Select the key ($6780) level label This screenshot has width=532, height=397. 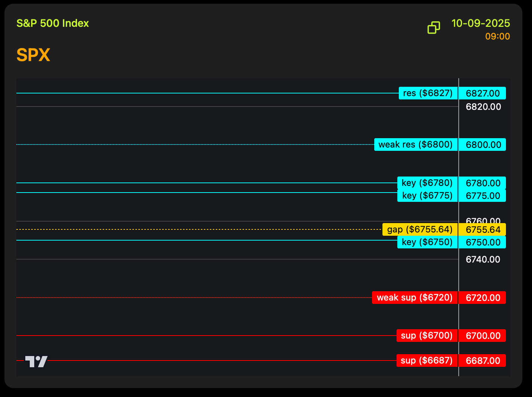point(427,183)
